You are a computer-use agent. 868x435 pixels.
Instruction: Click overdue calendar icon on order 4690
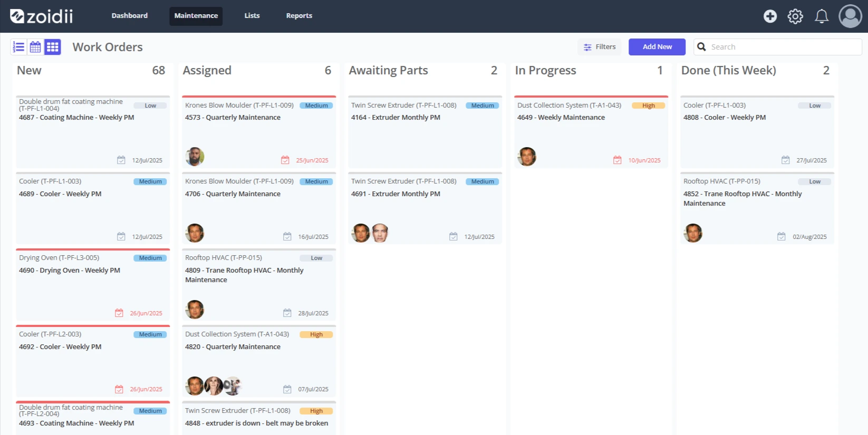coord(119,313)
